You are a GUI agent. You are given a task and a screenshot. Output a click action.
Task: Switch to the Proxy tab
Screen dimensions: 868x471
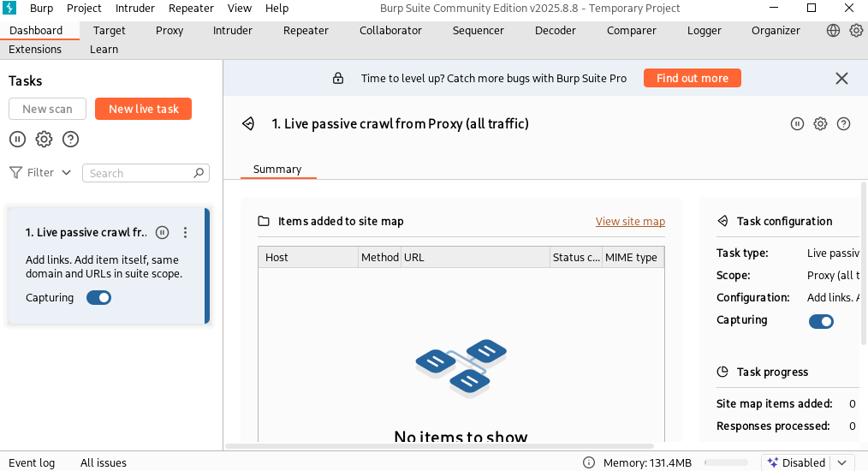[169, 30]
